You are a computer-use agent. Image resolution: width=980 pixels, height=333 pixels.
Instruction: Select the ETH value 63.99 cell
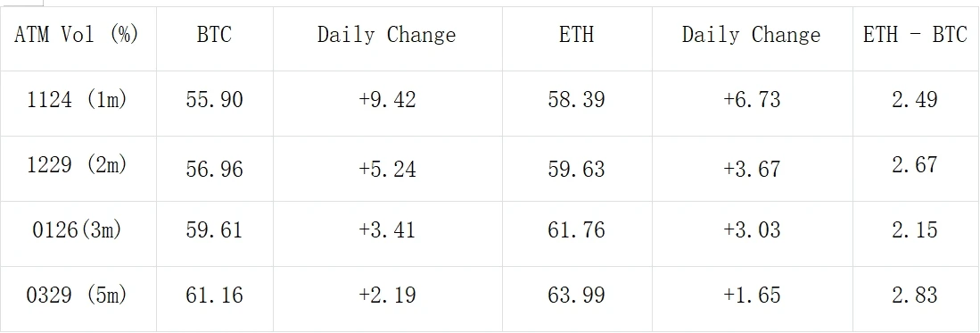point(577,299)
